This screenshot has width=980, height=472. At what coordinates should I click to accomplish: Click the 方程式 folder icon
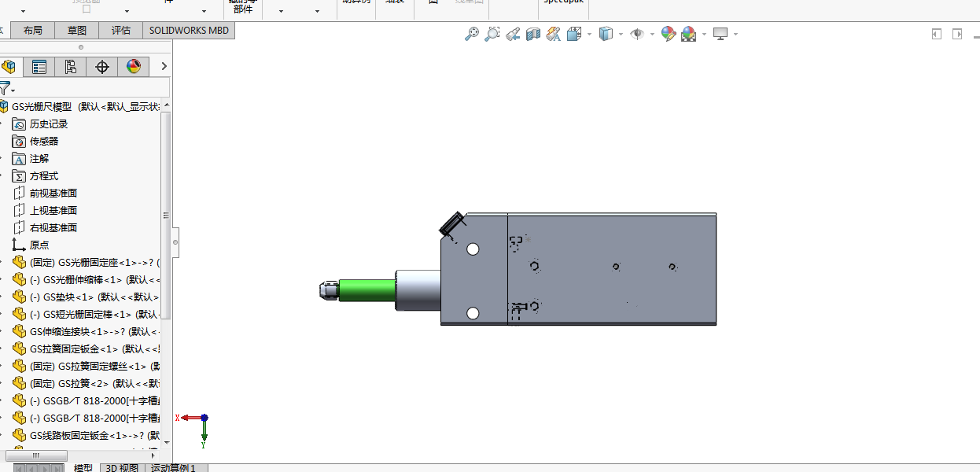[x=20, y=176]
